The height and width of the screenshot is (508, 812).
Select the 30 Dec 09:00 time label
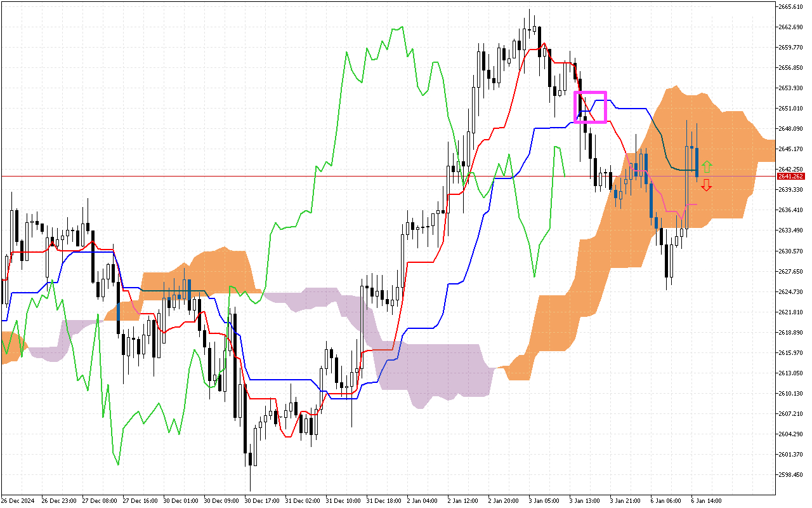tap(221, 501)
